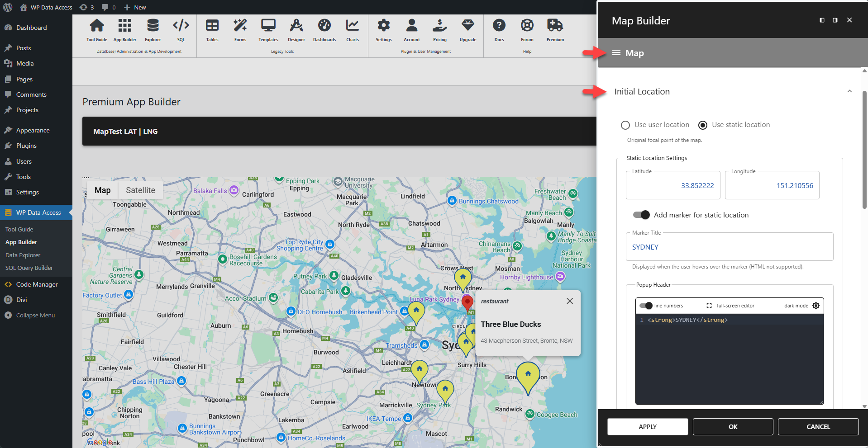This screenshot has height=448, width=868.
Task: Open SQL Query Builder from sidebar menu
Action: click(29, 268)
